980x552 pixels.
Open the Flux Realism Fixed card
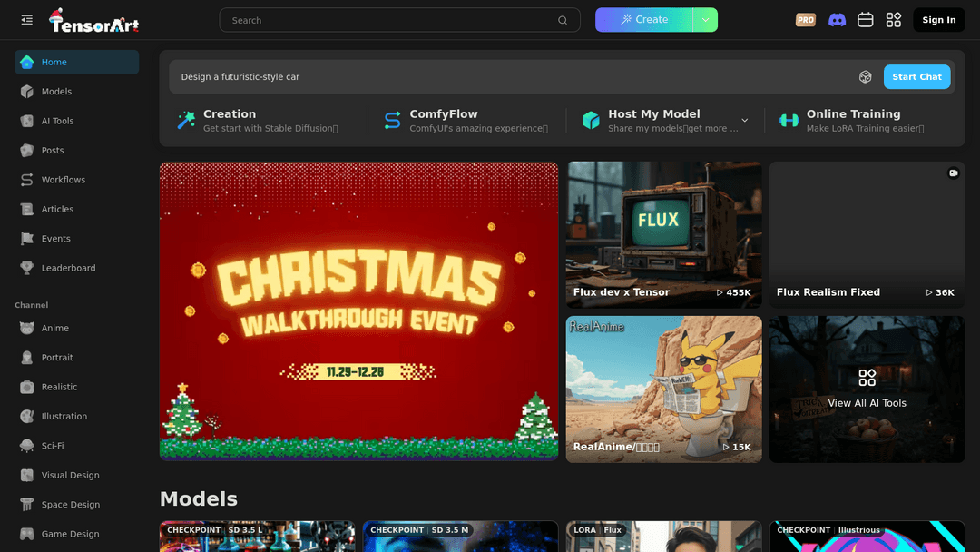(x=867, y=234)
